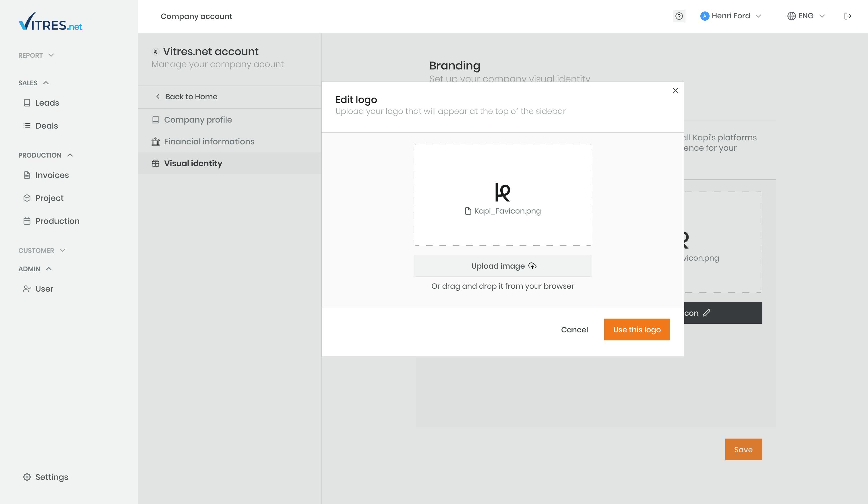Click the Deals list icon

(27, 126)
